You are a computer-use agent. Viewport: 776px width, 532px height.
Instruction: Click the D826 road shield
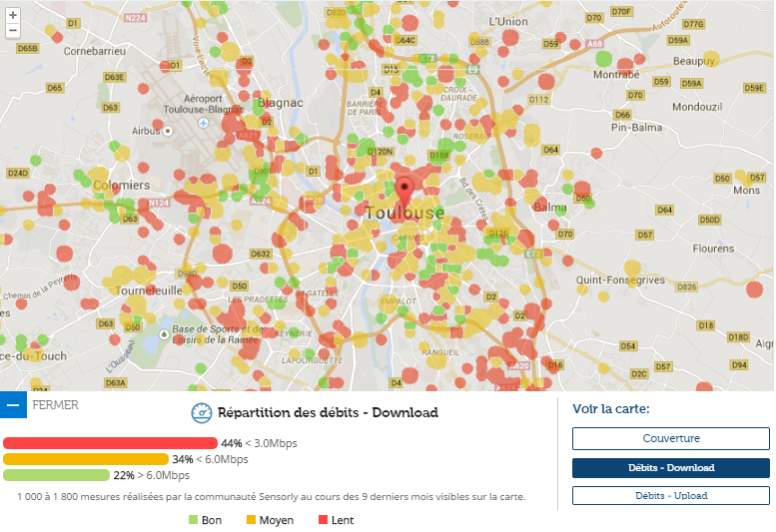(x=687, y=286)
